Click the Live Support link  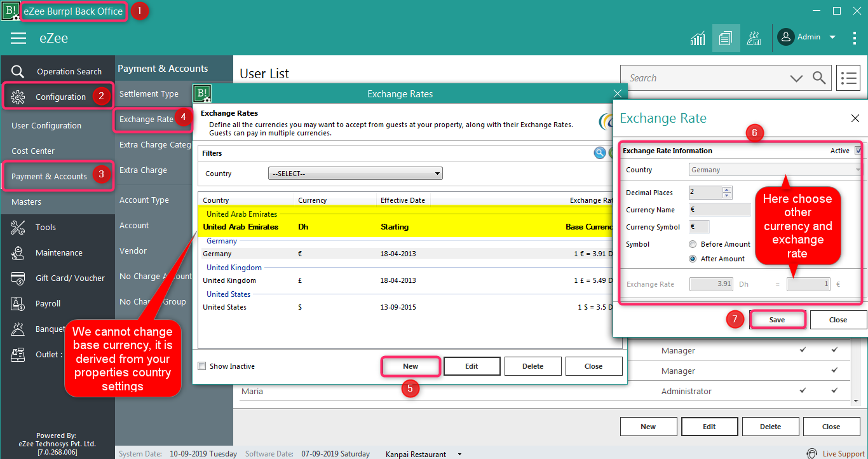coord(843,454)
